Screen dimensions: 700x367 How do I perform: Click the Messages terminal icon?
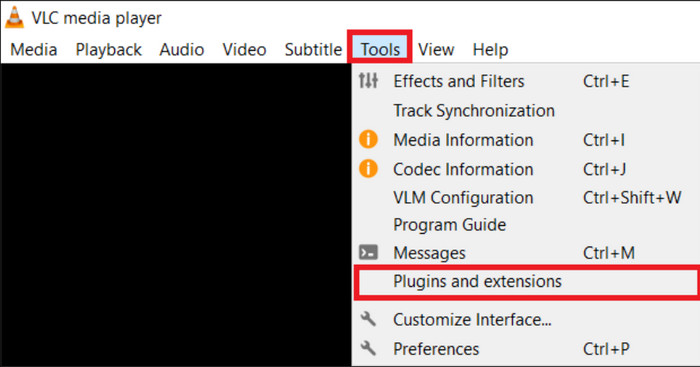click(x=368, y=253)
